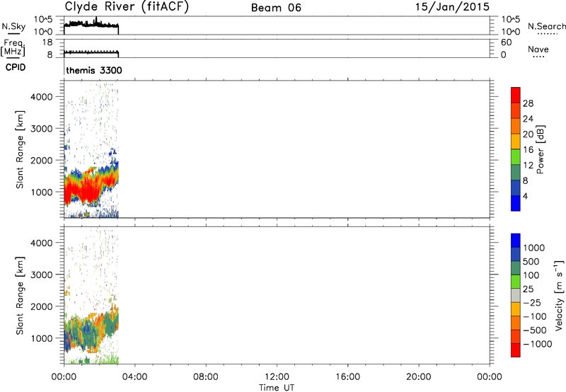Click the velocity panel 'Slant Range [km]' label

point(20,295)
